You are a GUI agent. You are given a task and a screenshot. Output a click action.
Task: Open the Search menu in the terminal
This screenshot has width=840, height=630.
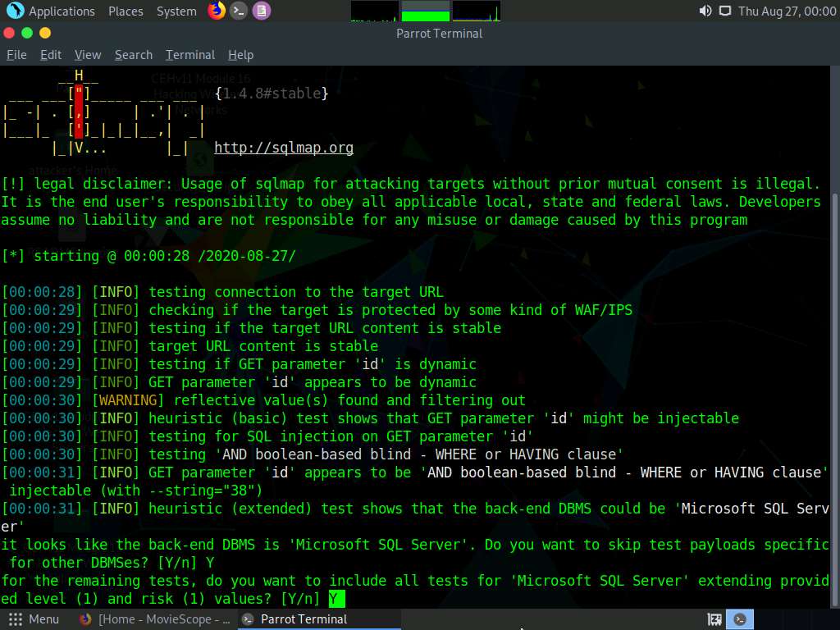[133, 55]
